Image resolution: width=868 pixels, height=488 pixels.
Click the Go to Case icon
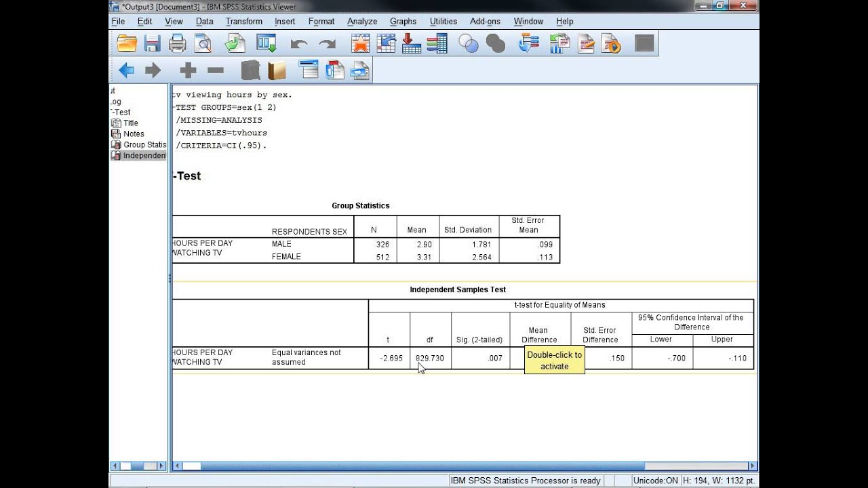[386, 44]
